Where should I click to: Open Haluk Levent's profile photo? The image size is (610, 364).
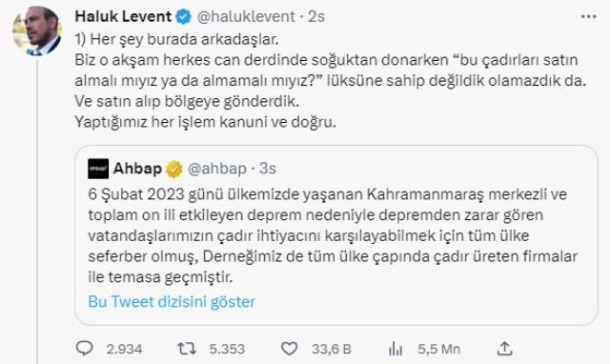pos(37,31)
